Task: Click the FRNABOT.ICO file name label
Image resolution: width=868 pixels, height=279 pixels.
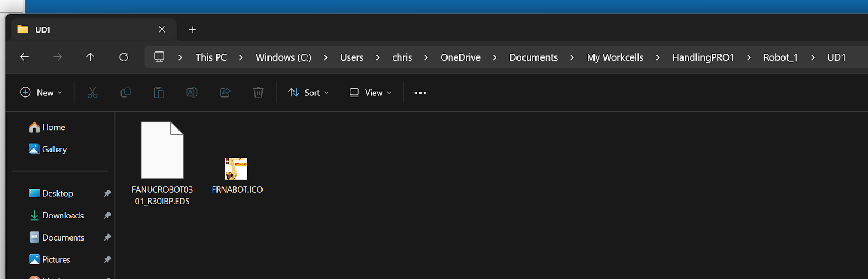Action: (237, 190)
